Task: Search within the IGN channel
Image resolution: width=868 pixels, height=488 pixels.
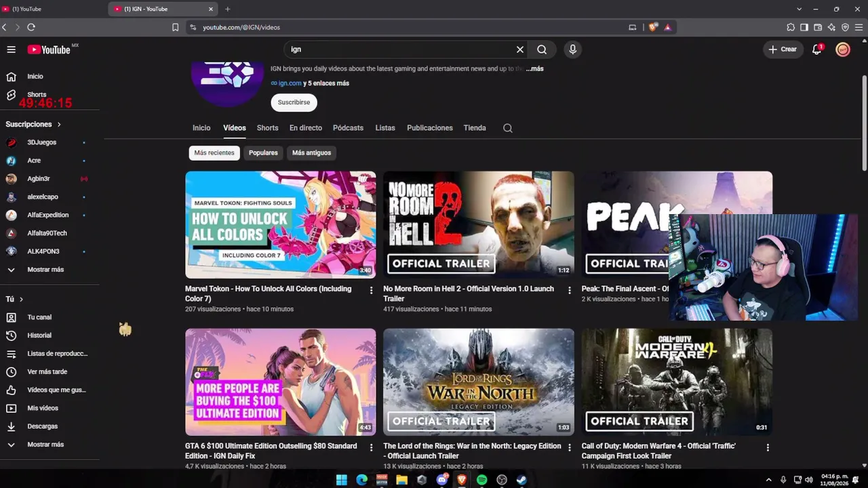Action: [x=508, y=128]
